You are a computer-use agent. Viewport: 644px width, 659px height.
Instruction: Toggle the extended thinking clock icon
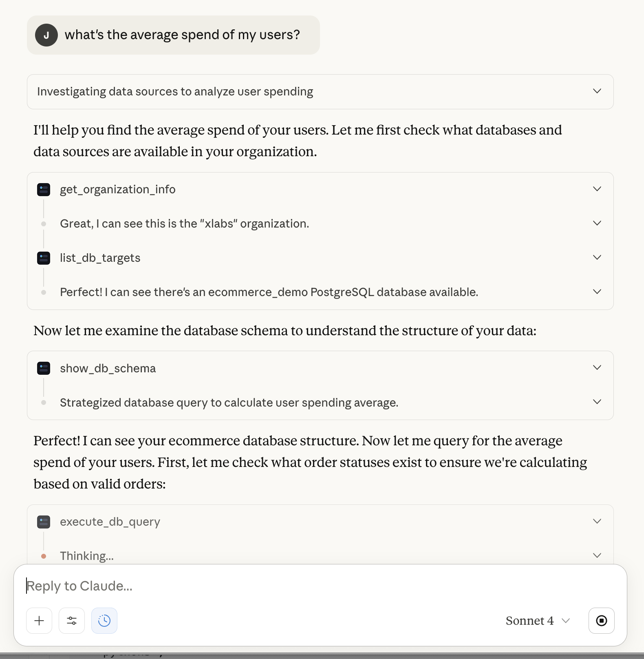coord(104,621)
